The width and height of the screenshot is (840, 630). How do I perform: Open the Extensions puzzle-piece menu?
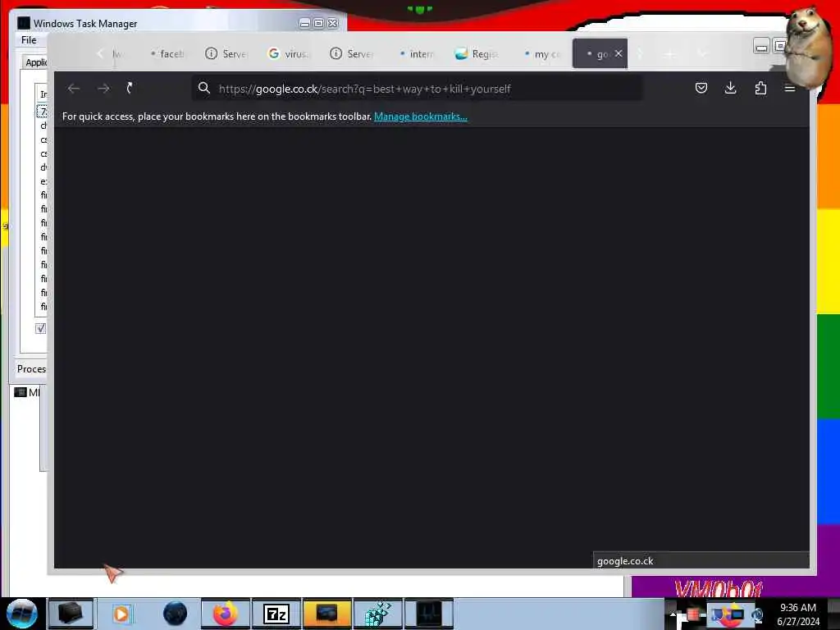point(760,88)
